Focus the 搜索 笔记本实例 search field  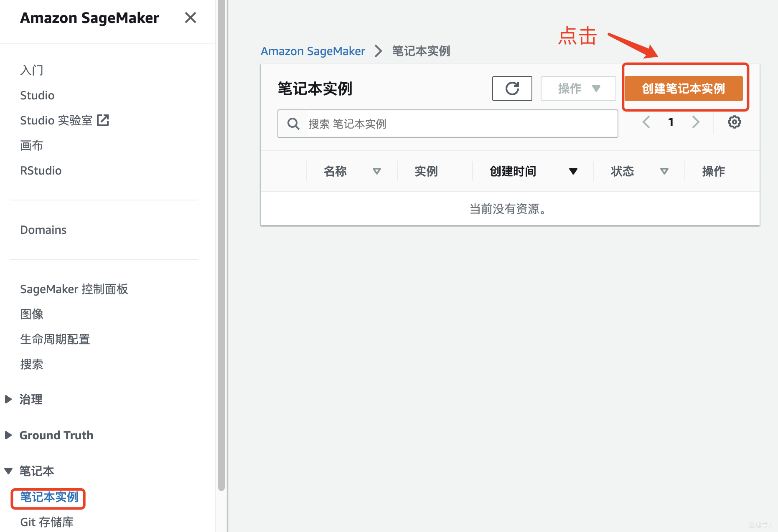pyautogui.click(x=447, y=124)
